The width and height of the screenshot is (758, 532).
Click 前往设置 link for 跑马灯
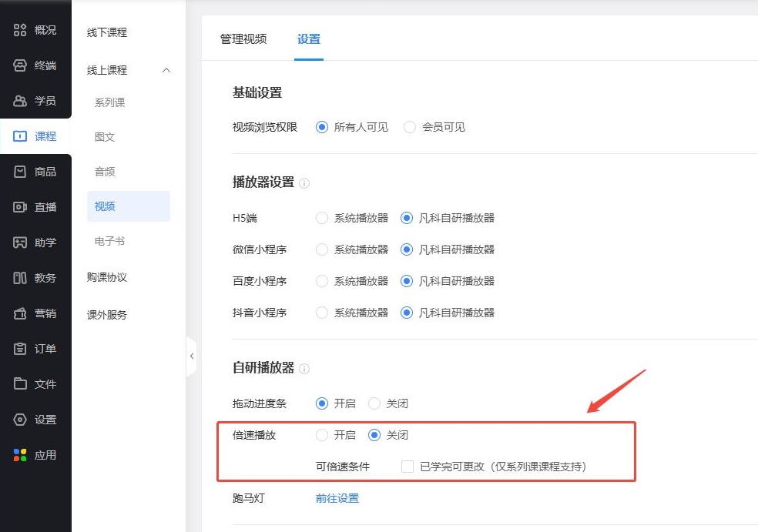(337, 498)
